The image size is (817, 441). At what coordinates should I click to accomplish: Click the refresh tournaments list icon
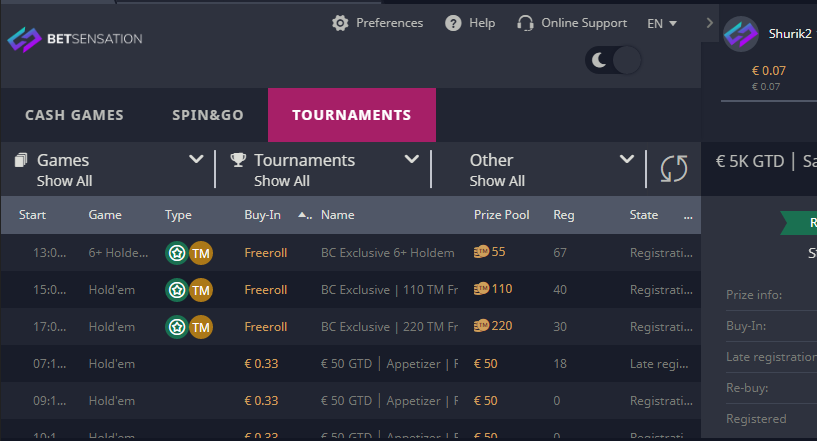(674, 168)
